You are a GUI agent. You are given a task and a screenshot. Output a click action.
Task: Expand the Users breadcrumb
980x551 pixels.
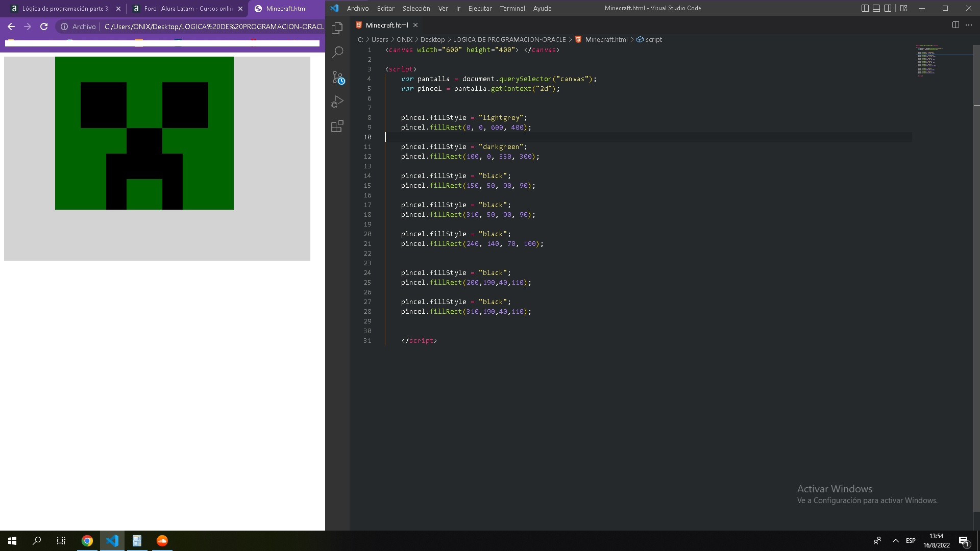click(380, 39)
